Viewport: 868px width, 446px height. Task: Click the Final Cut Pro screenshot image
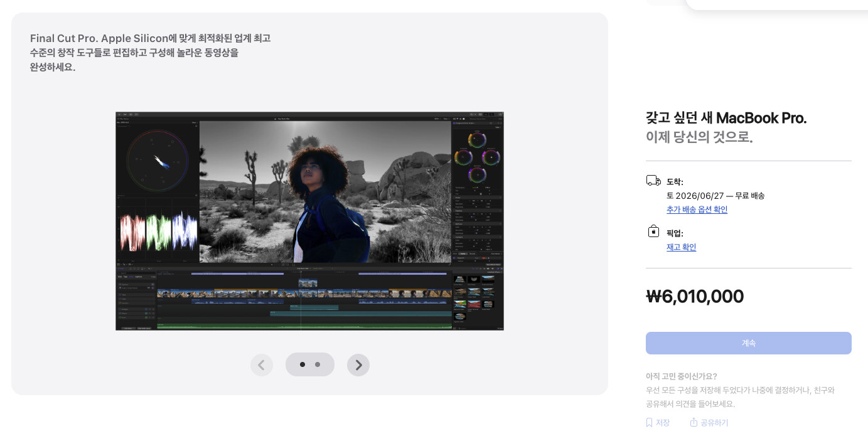309,221
